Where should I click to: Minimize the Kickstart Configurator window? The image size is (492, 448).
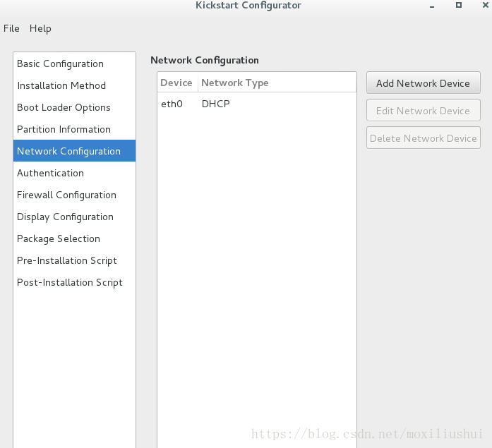(432, 6)
